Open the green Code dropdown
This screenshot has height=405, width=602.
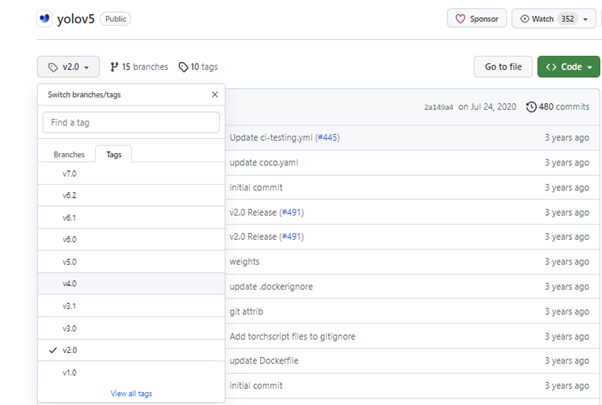click(x=568, y=67)
